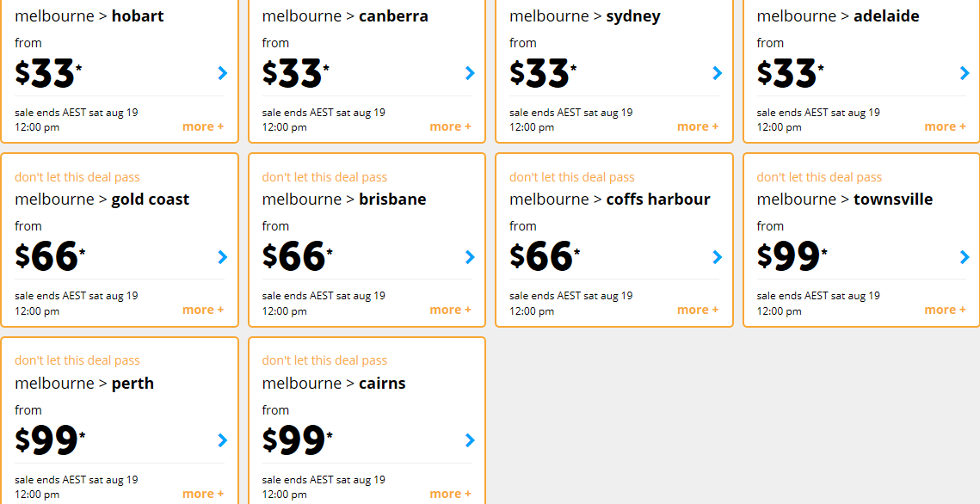980x504 pixels.
Task: Expand 'more +' on the Townsville fare card
Action: (x=945, y=310)
